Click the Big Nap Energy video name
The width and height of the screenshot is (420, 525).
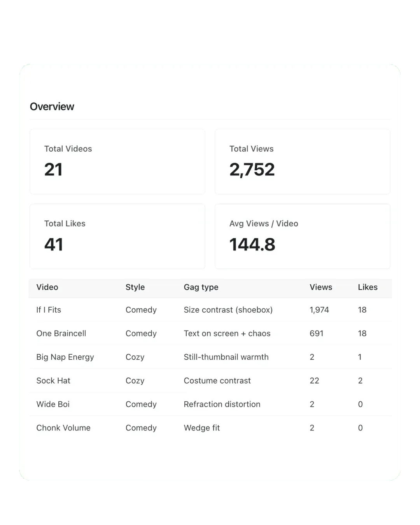tap(65, 357)
